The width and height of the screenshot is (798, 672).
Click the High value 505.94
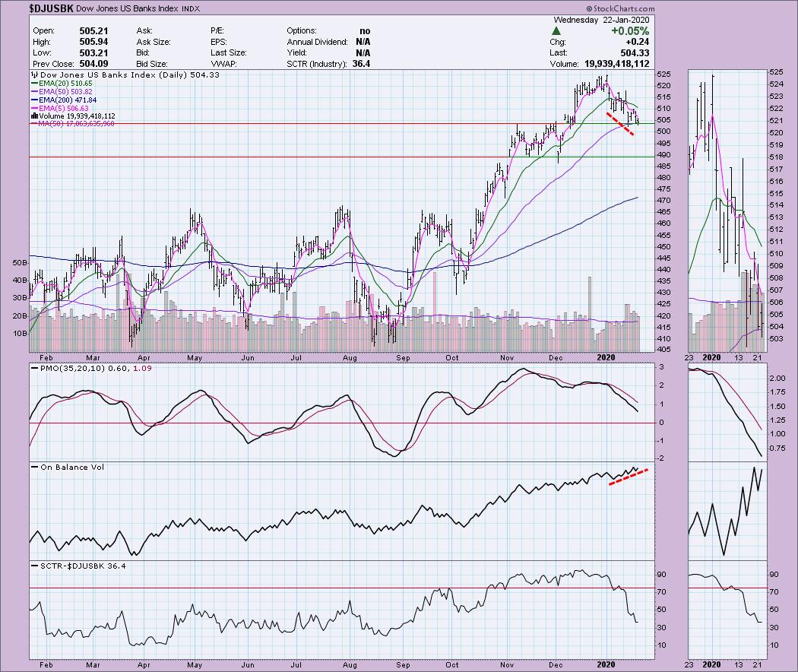pos(93,42)
